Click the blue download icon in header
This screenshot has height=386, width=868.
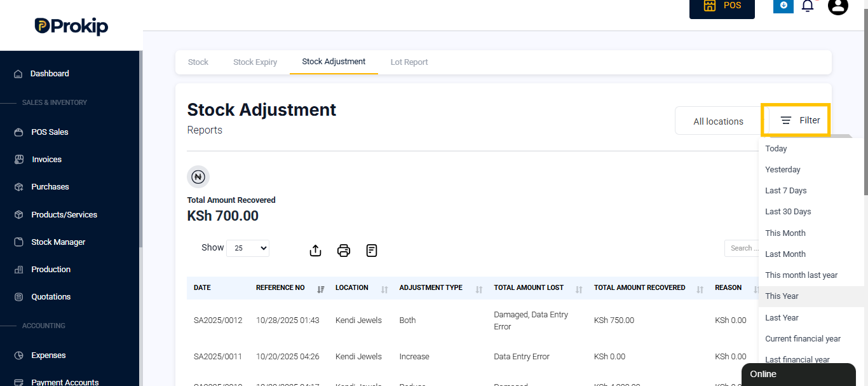[x=783, y=5]
